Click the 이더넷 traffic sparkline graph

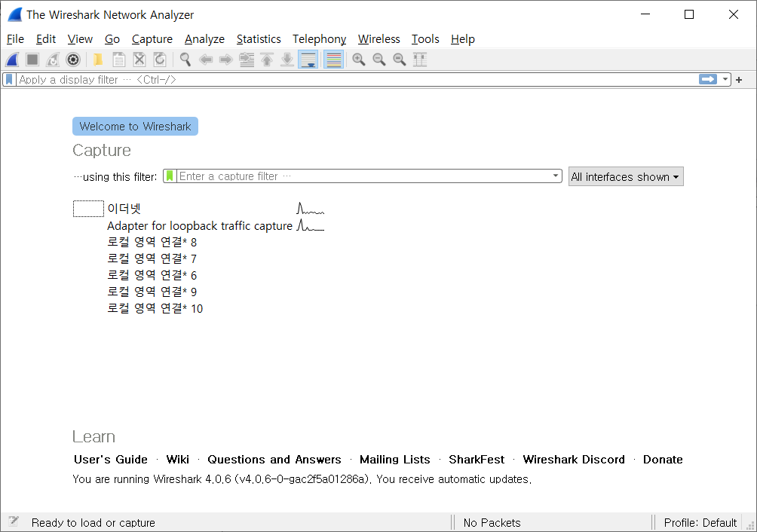(311, 209)
